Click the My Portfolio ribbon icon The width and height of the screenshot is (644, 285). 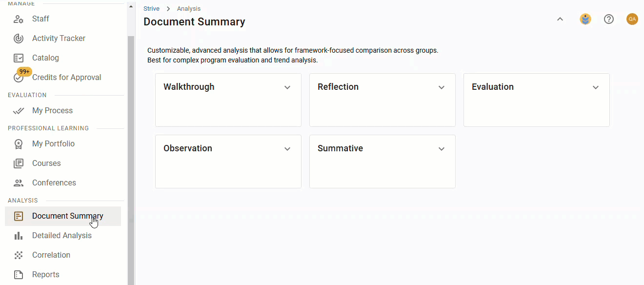[19, 144]
